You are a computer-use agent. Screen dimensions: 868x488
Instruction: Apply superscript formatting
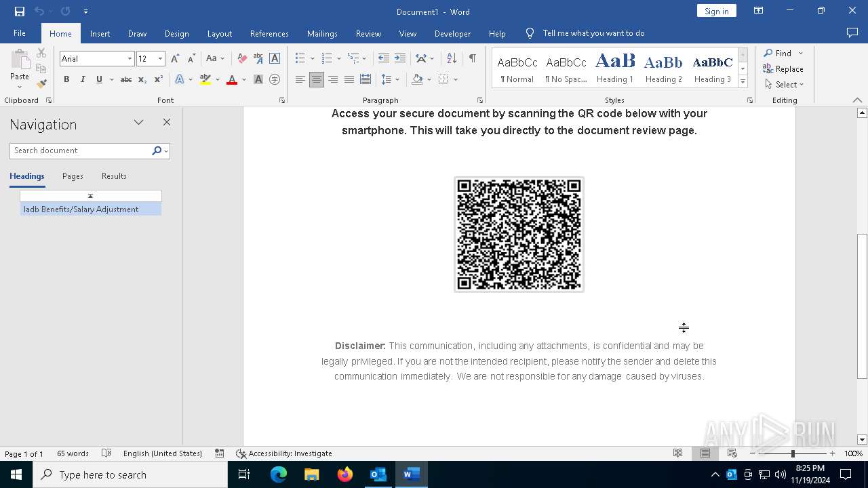pos(158,79)
